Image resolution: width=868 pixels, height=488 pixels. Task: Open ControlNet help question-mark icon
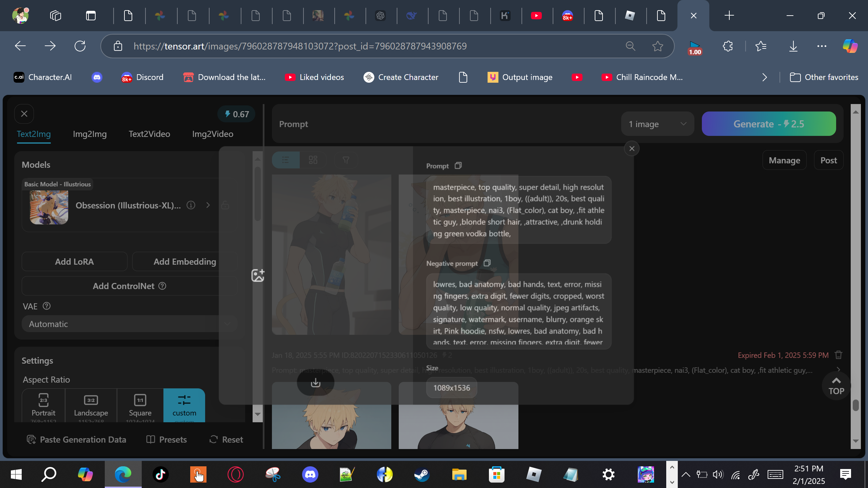pyautogui.click(x=162, y=286)
